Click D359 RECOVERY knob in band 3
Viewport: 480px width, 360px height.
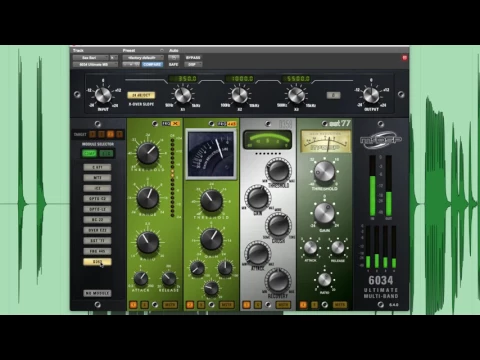[x=278, y=281]
